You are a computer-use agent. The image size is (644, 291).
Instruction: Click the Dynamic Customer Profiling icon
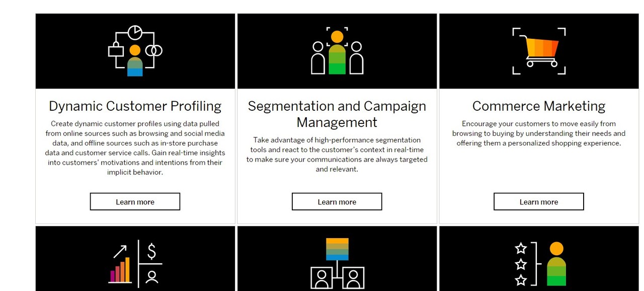click(x=135, y=51)
